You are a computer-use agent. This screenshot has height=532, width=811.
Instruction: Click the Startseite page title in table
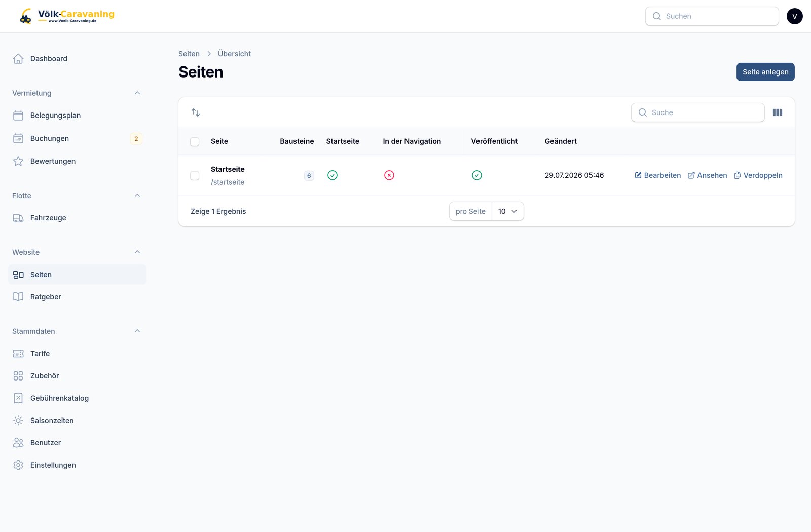(x=228, y=169)
